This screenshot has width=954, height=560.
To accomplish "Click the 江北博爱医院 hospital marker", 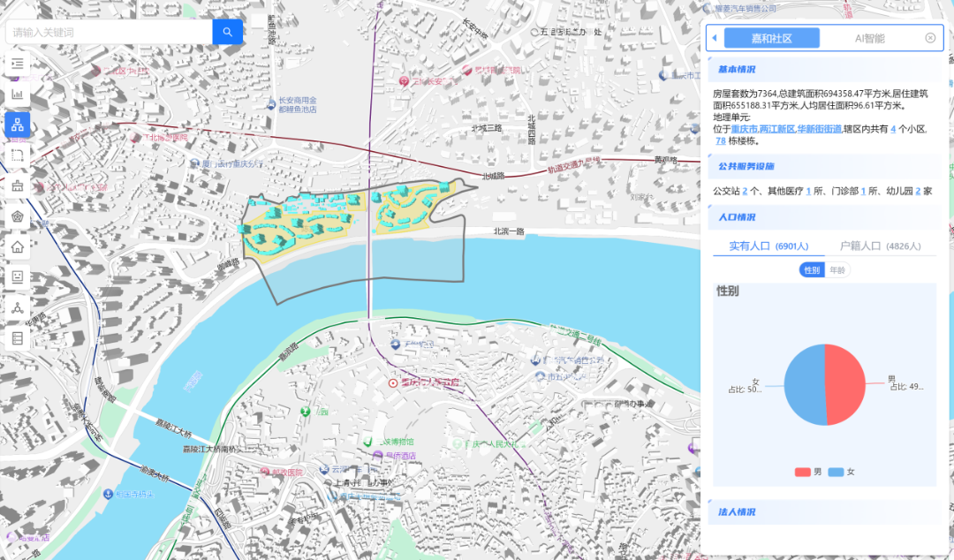I will point(135,138).
